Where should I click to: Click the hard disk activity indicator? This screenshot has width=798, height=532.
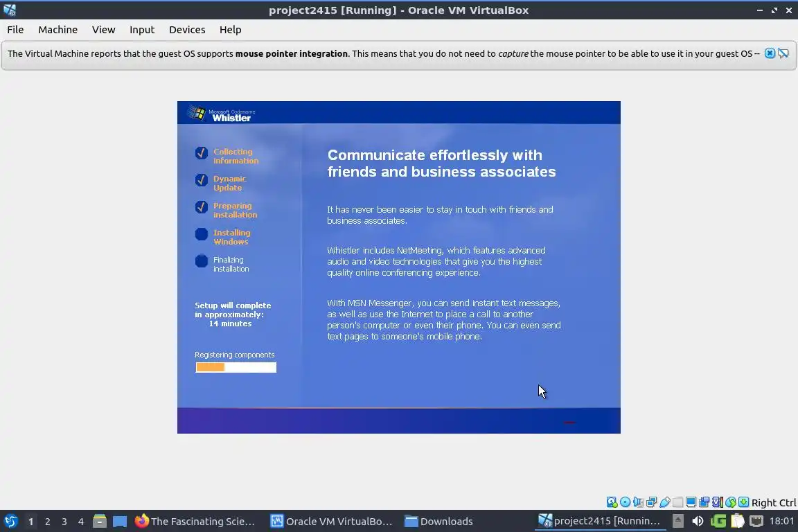tap(612, 502)
